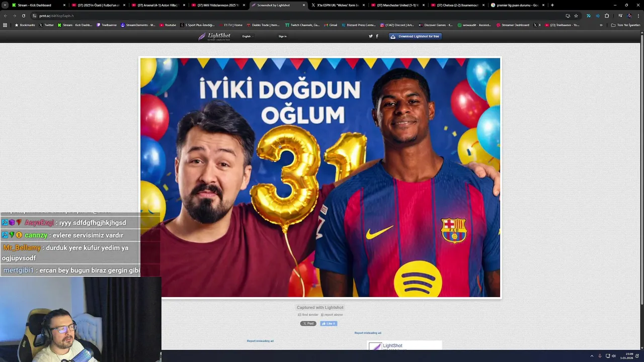The width and height of the screenshot is (644, 362).
Task: Click the left-hand Report misleading ad link
Action: (x=260, y=341)
